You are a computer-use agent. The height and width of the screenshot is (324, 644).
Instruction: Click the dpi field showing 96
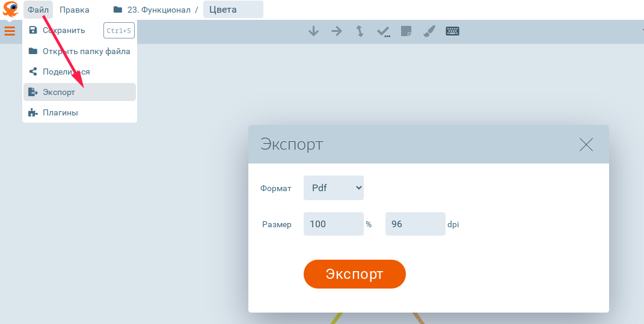[416, 224]
